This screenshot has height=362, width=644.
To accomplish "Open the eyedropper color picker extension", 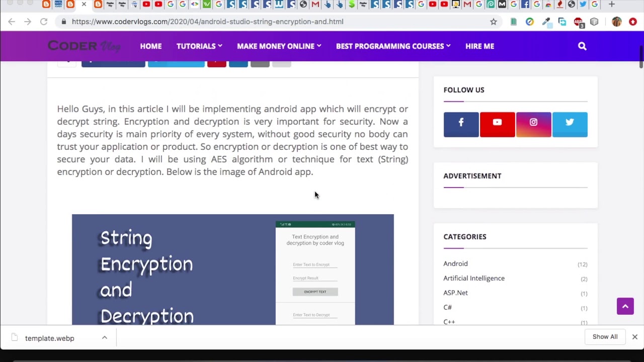I will click(546, 22).
